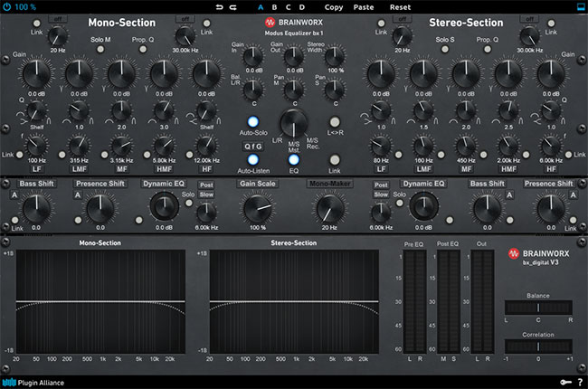Click the Correlation meter display
Screen dimensions: 588x389
tap(538, 346)
